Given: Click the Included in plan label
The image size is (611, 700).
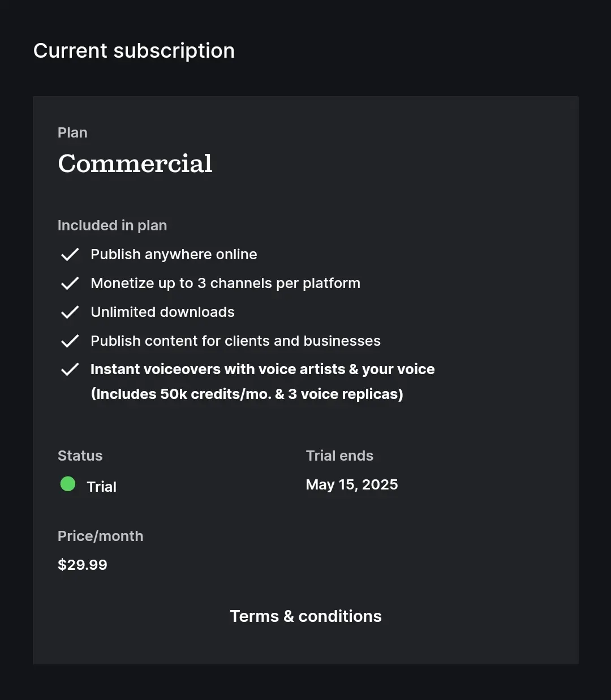Looking at the screenshot, I should [x=112, y=226].
